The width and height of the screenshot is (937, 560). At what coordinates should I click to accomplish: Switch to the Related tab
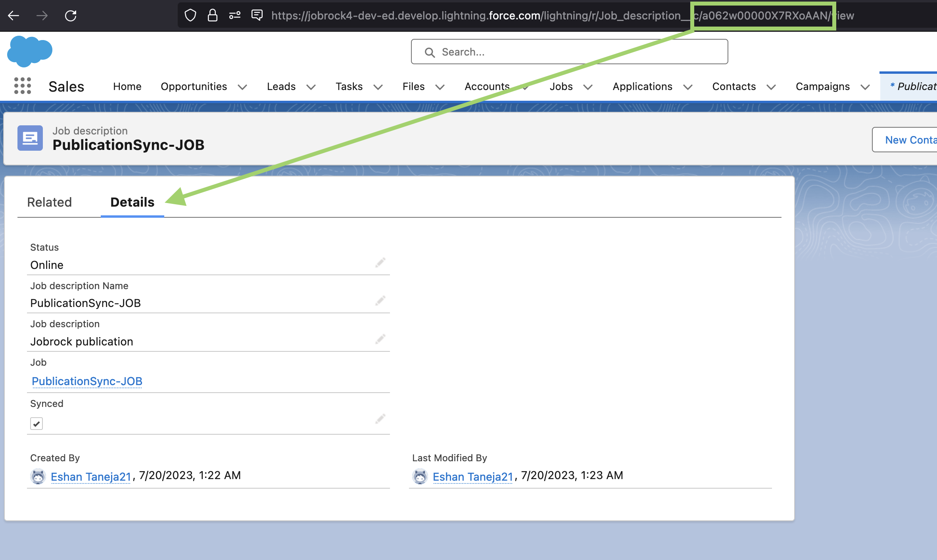50,202
